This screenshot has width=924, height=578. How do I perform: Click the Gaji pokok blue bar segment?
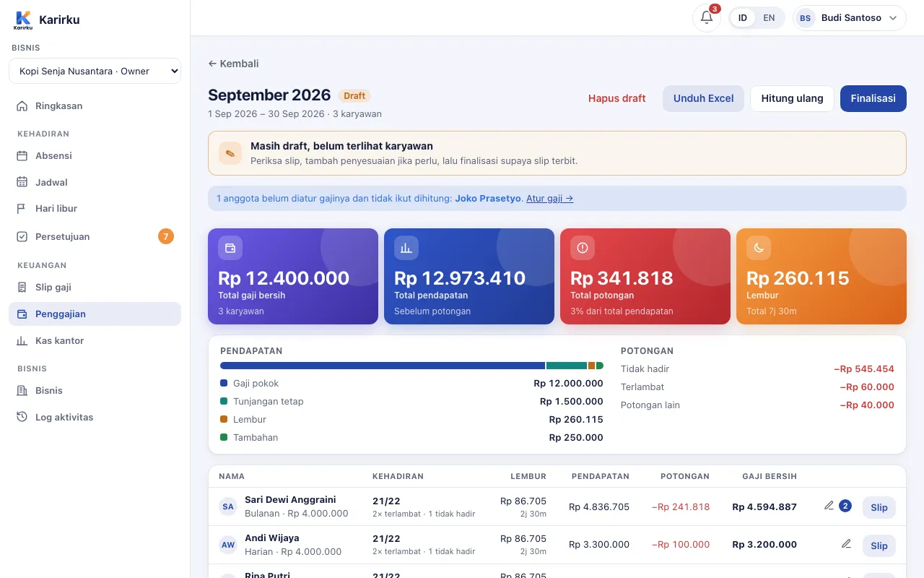point(383,366)
